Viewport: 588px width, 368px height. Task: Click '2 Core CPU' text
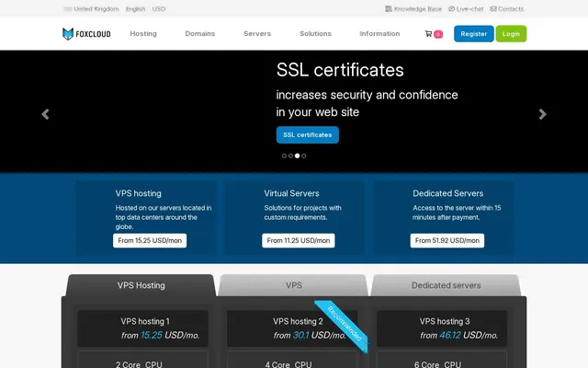point(139,364)
